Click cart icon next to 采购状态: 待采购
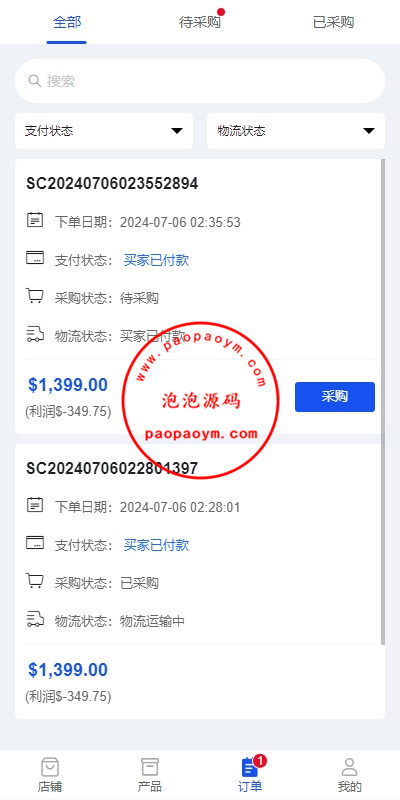 tap(35, 296)
